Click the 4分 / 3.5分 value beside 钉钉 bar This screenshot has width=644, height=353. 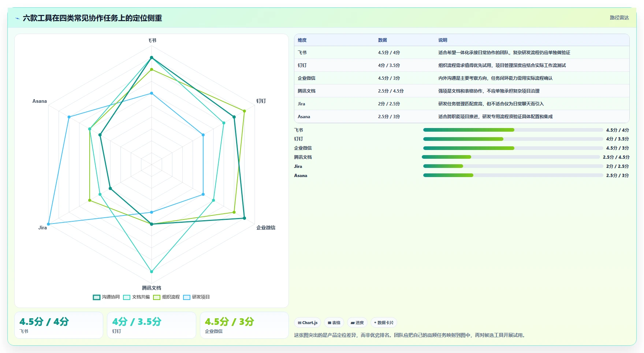coord(617,139)
